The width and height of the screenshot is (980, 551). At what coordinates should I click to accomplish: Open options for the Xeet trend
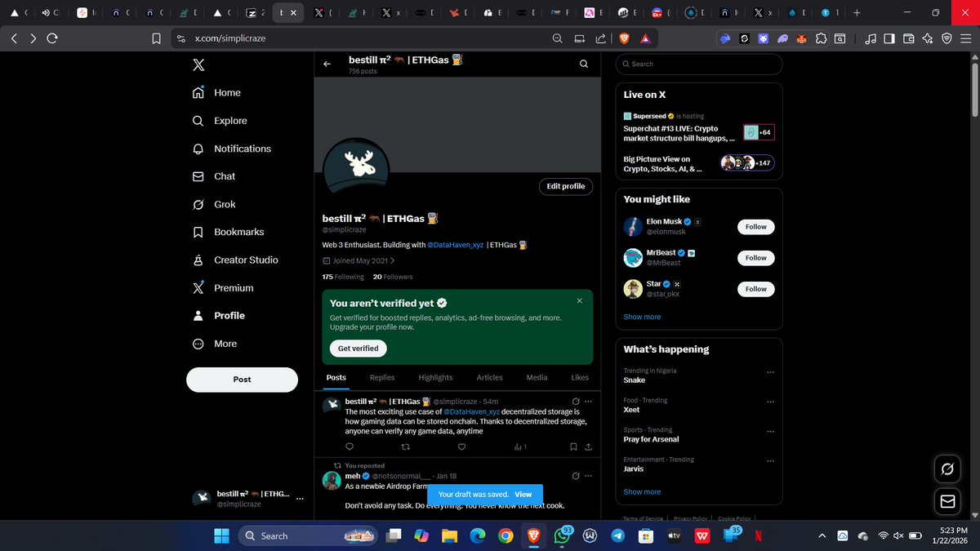(x=770, y=402)
